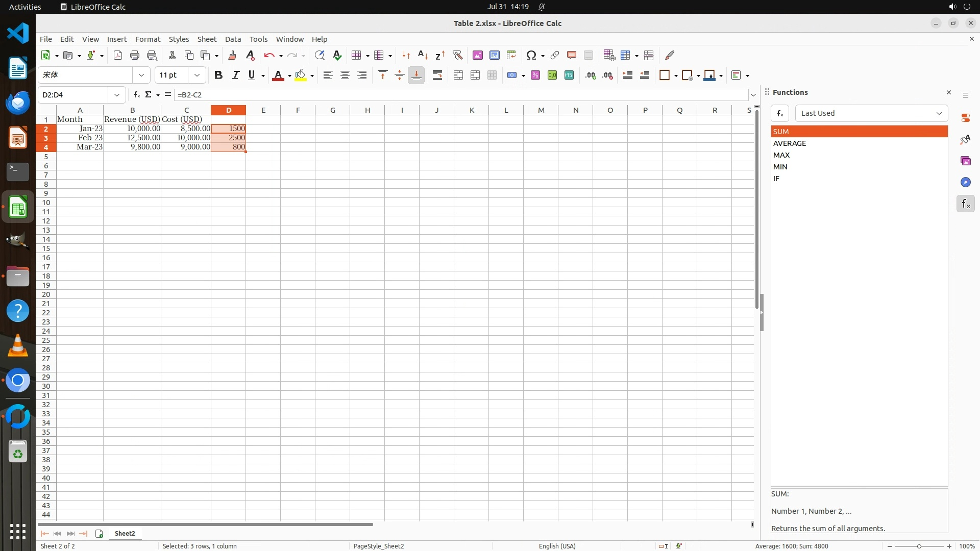Switch to the Sheet2 tab
Viewport: 980px width, 551px height.
(125, 534)
